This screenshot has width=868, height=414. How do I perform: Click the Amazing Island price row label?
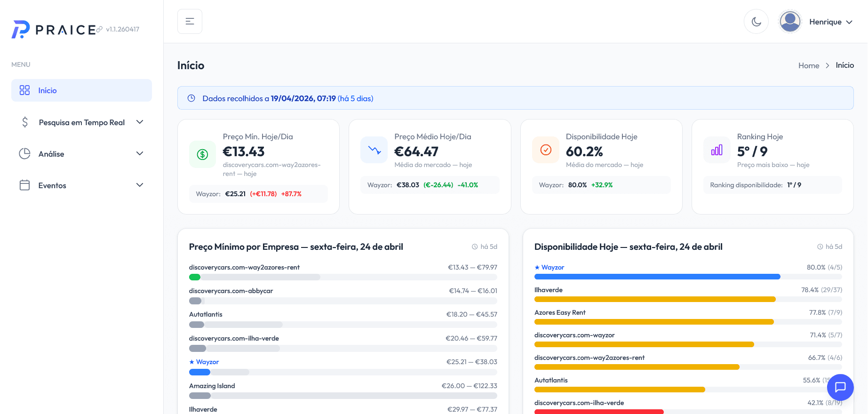[212, 386]
